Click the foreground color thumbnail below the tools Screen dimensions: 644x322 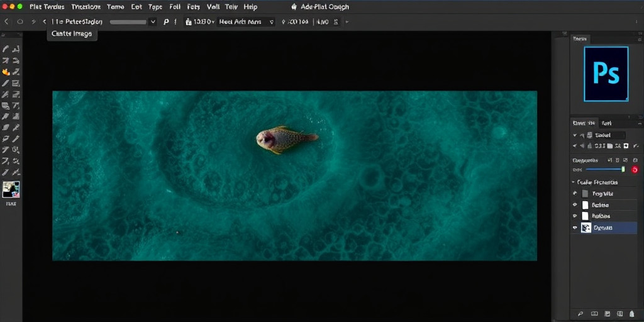[x=11, y=190]
